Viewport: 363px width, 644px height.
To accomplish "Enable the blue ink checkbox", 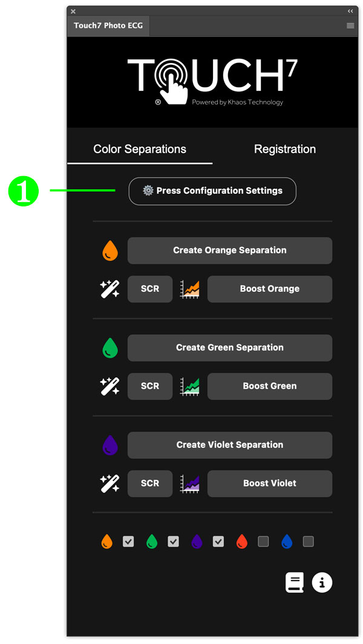I will (x=309, y=542).
